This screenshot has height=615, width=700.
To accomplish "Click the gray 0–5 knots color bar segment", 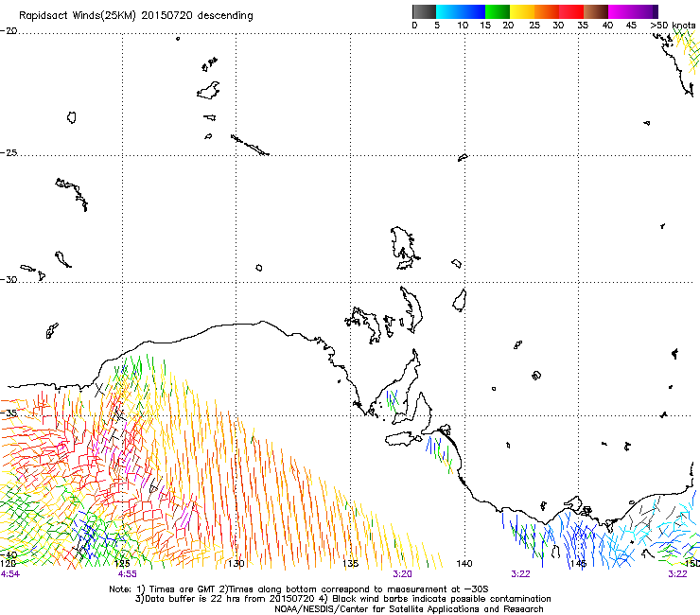I will pos(424,11).
